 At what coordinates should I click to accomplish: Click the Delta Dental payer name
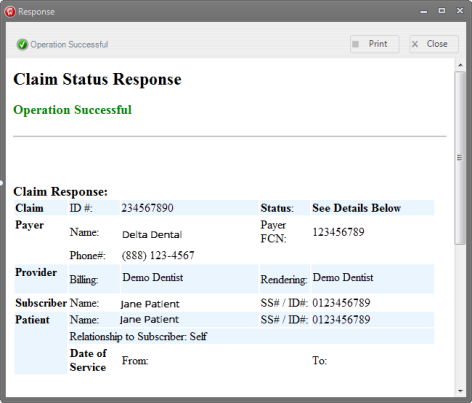(152, 235)
